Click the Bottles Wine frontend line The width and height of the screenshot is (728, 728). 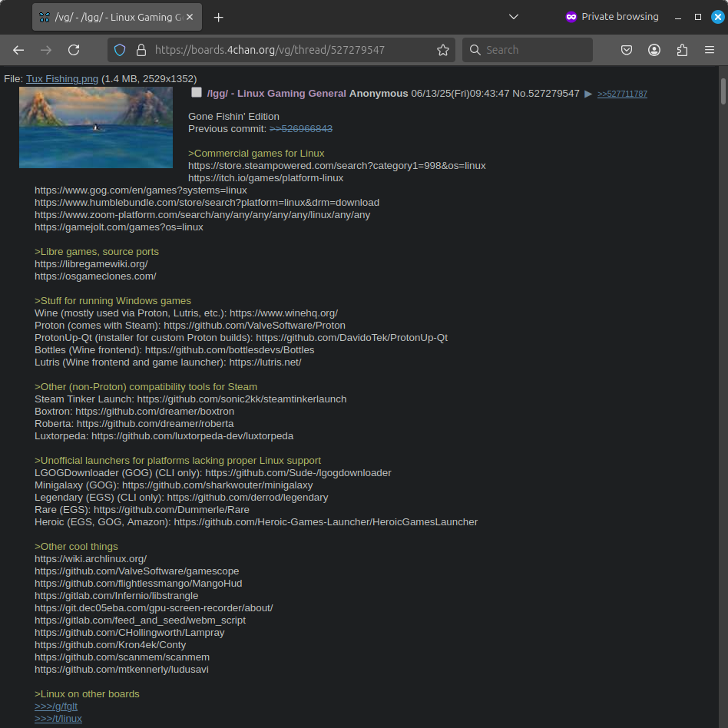[174, 350]
